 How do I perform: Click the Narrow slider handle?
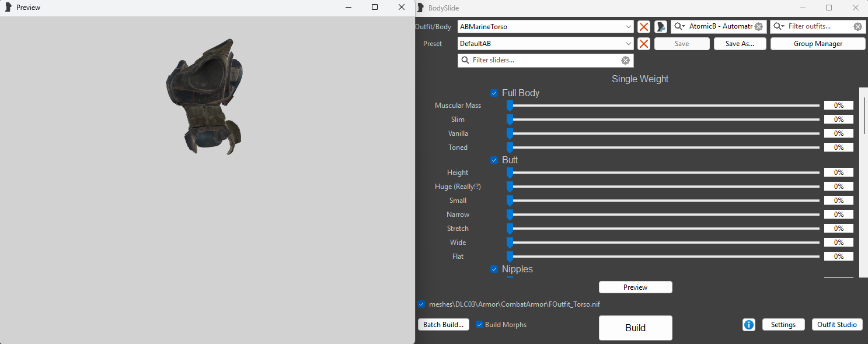coord(510,215)
